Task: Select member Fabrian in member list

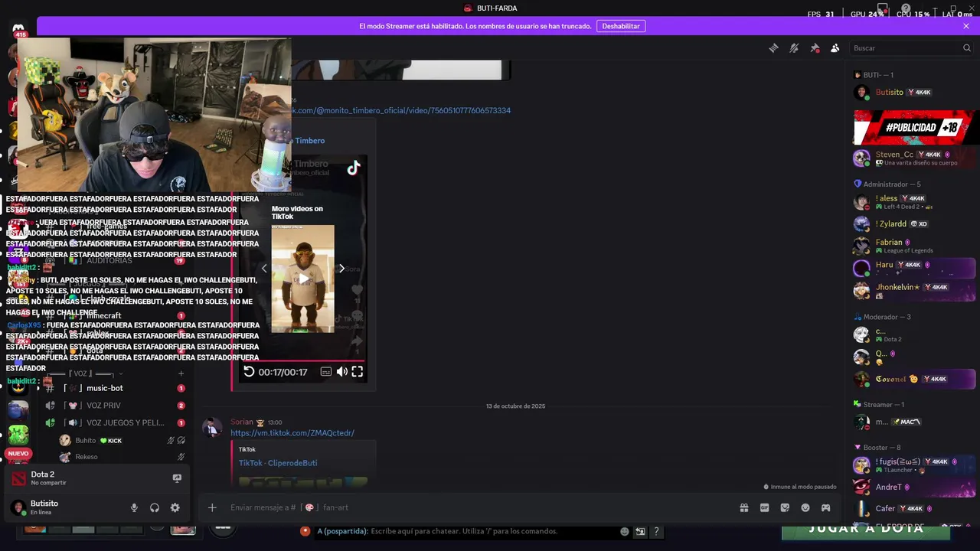Action: click(x=913, y=246)
